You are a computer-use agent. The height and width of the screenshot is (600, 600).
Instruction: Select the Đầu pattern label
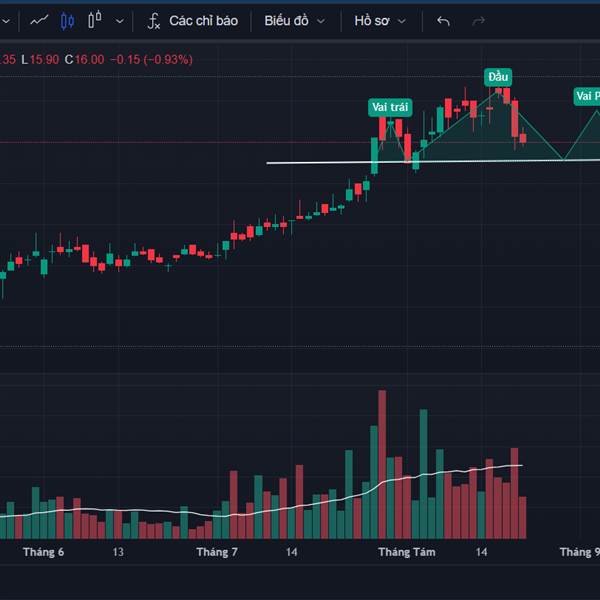[498, 77]
